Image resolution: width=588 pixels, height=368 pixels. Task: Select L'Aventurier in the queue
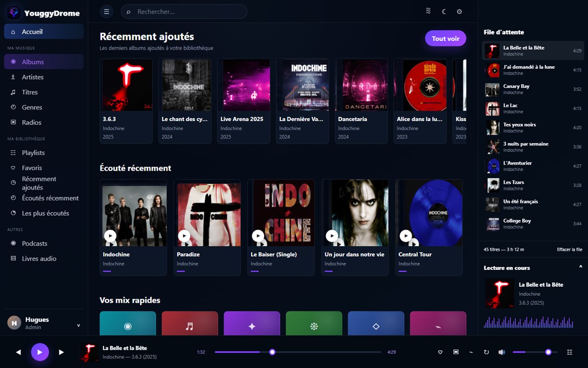[x=533, y=166]
